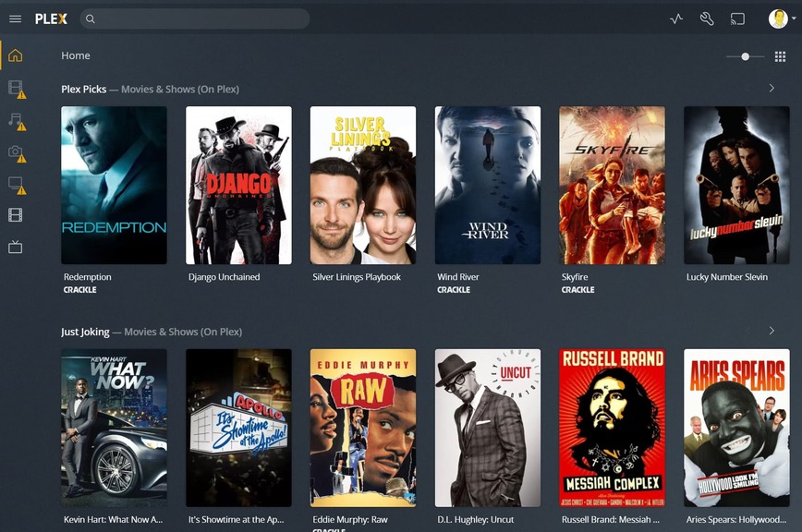The width and height of the screenshot is (802, 532).
Task: Click the Cast screen icon
Action: [737, 18]
